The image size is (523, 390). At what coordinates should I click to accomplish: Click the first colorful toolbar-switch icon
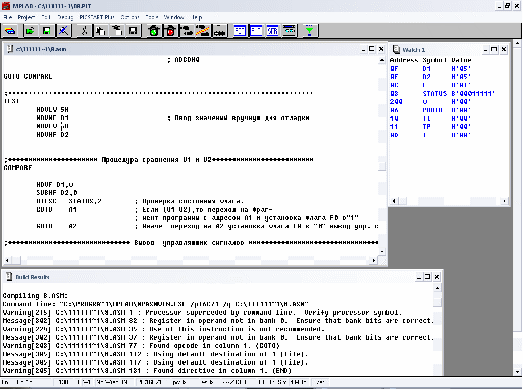[10, 31]
